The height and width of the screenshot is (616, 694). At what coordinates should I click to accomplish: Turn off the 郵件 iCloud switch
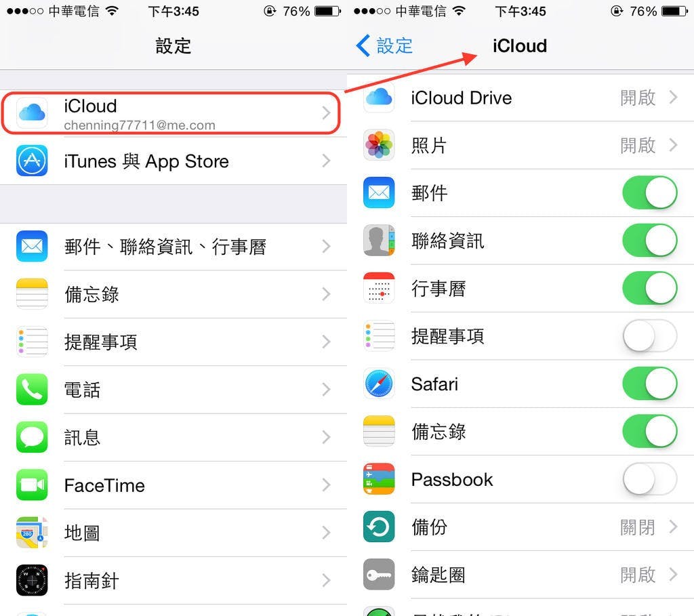(649, 192)
